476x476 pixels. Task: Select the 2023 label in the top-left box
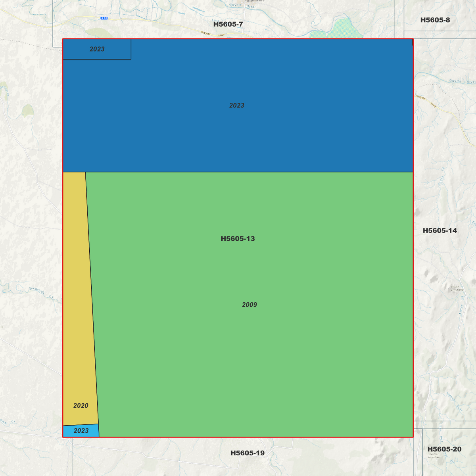[x=97, y=49]
